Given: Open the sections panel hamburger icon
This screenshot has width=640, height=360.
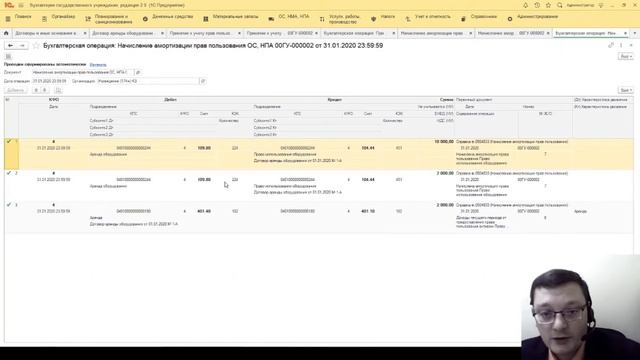Looking at the screenshot, I should [21, 5].
